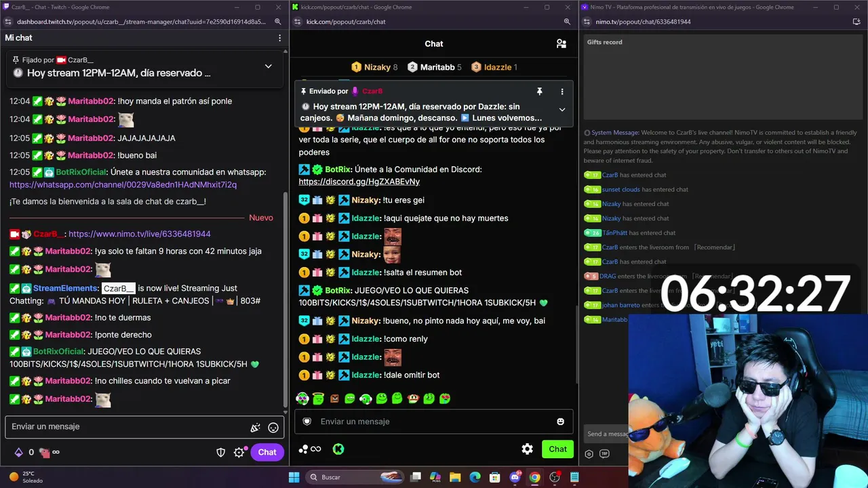Open Kick chat user list icon
Image resolution: width=868 pixels, height=488 pixels.
561,43
